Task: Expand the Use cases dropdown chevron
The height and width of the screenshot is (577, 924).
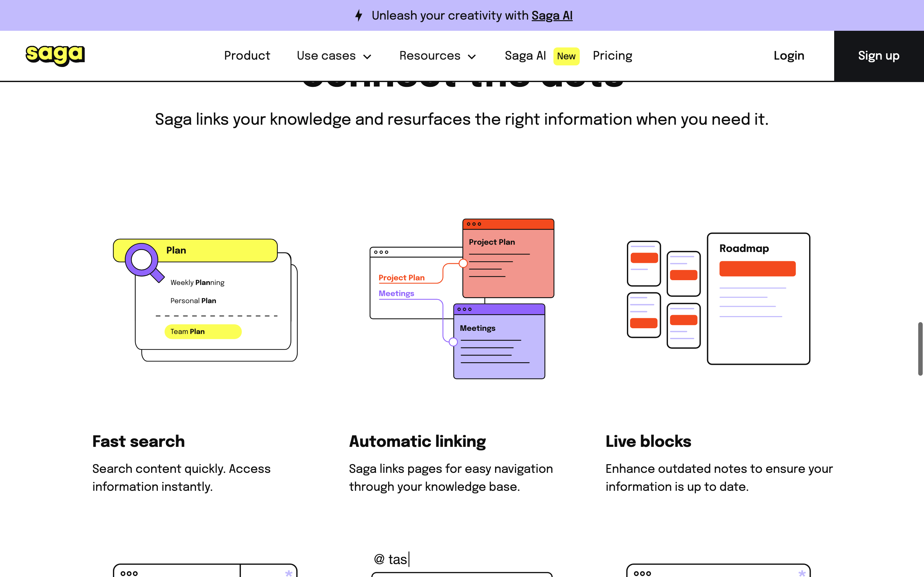Action: [367, 57]
